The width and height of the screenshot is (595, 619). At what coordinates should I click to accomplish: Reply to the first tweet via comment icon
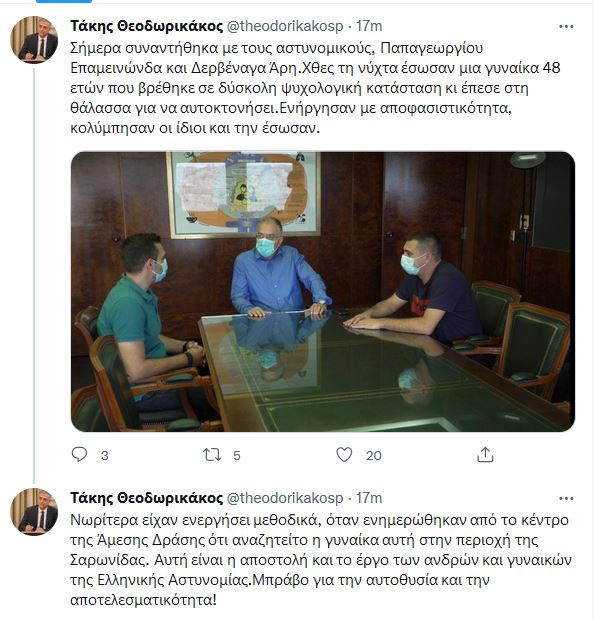(79, 455)
